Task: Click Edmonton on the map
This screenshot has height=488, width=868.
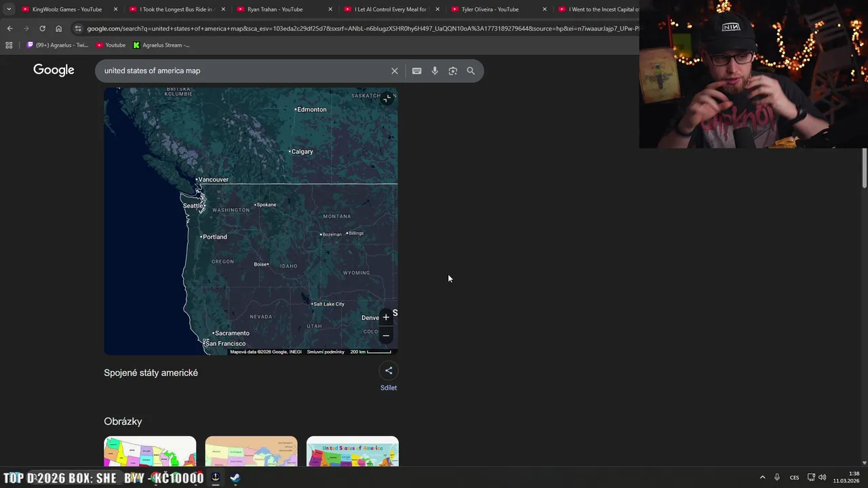Action: (311, 109)
